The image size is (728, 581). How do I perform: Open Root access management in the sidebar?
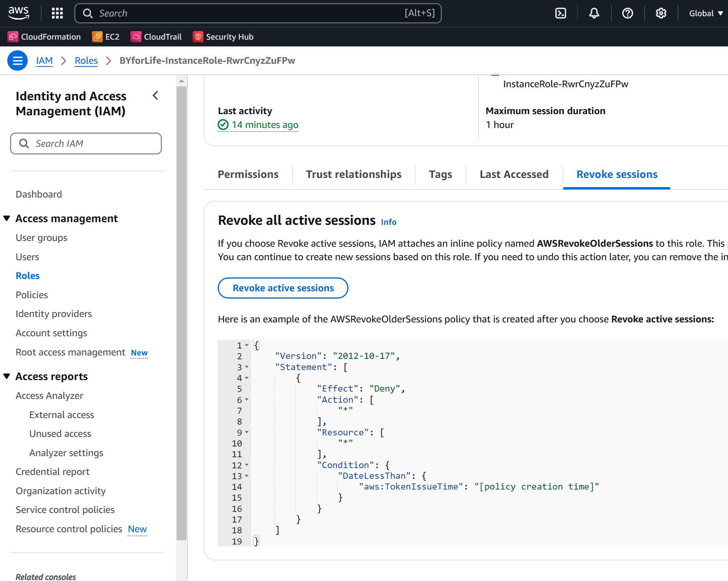70,352
